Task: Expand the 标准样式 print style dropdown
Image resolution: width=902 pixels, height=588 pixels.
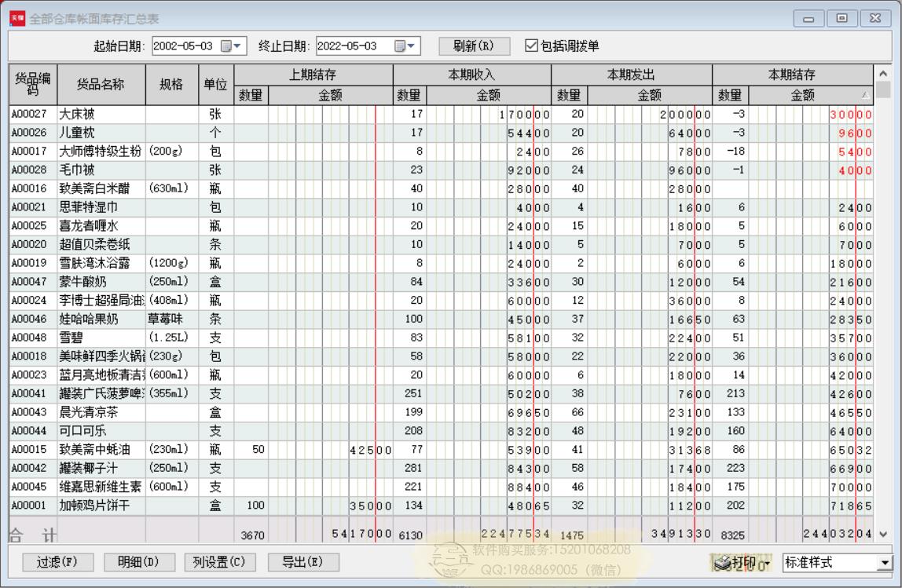Action: 886,563
